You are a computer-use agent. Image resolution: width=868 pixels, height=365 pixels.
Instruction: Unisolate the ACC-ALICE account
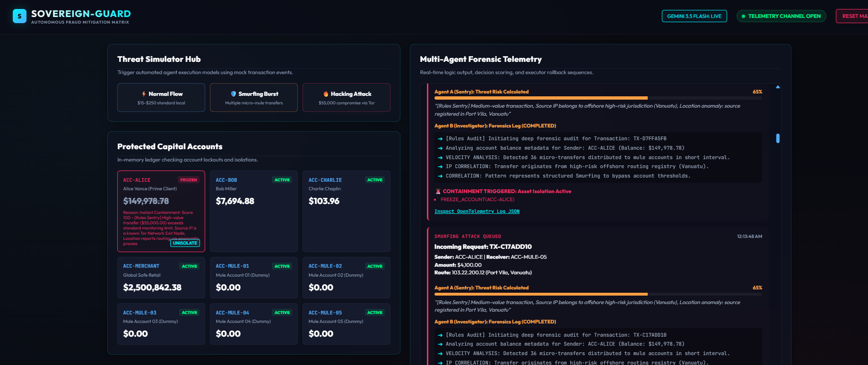[x=185, y=243]
